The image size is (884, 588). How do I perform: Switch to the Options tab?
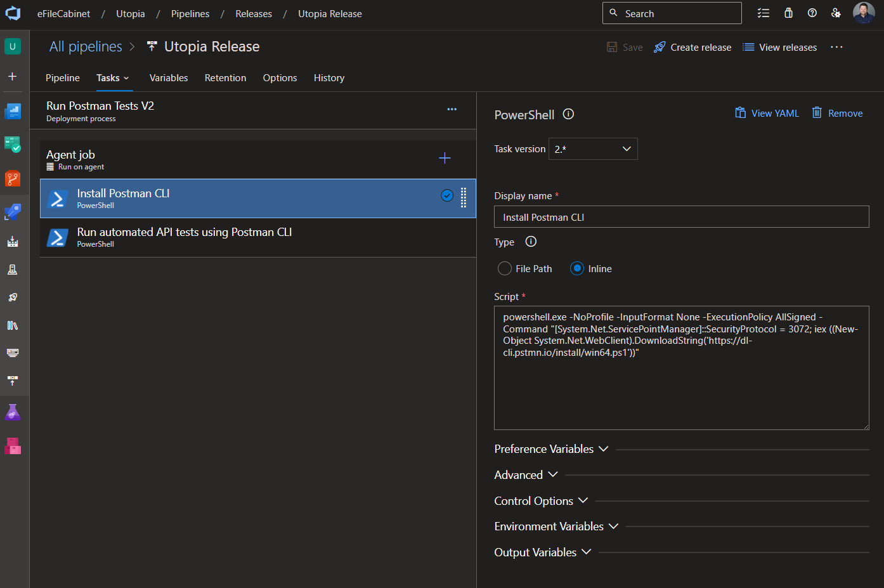280,78
